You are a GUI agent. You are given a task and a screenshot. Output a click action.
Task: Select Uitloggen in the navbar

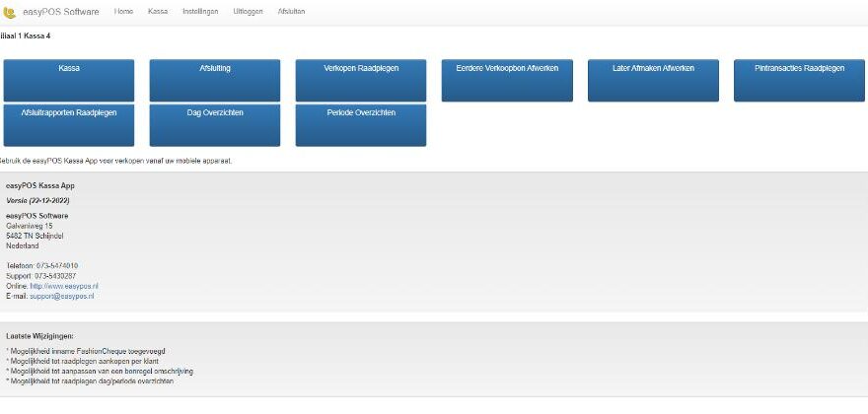pos(248,12)
